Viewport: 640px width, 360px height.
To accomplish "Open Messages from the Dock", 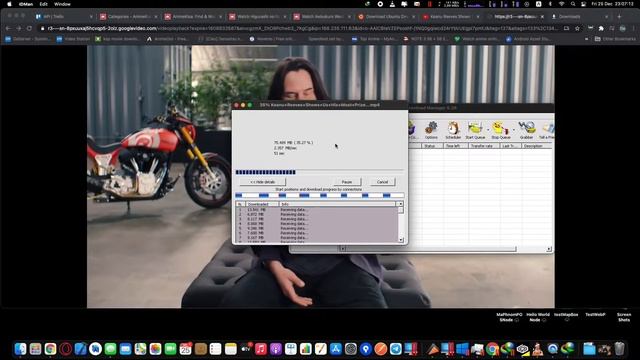I will pos(110,349).
